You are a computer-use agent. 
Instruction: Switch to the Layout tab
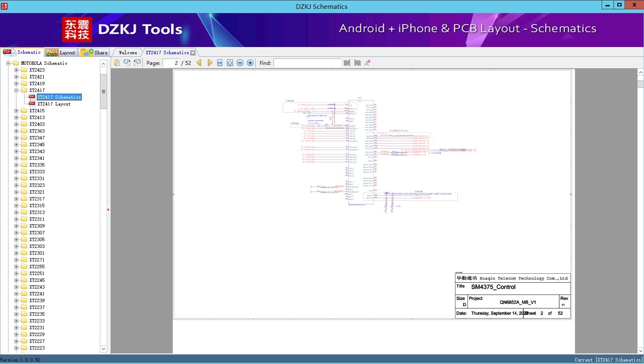pos(61,53)
